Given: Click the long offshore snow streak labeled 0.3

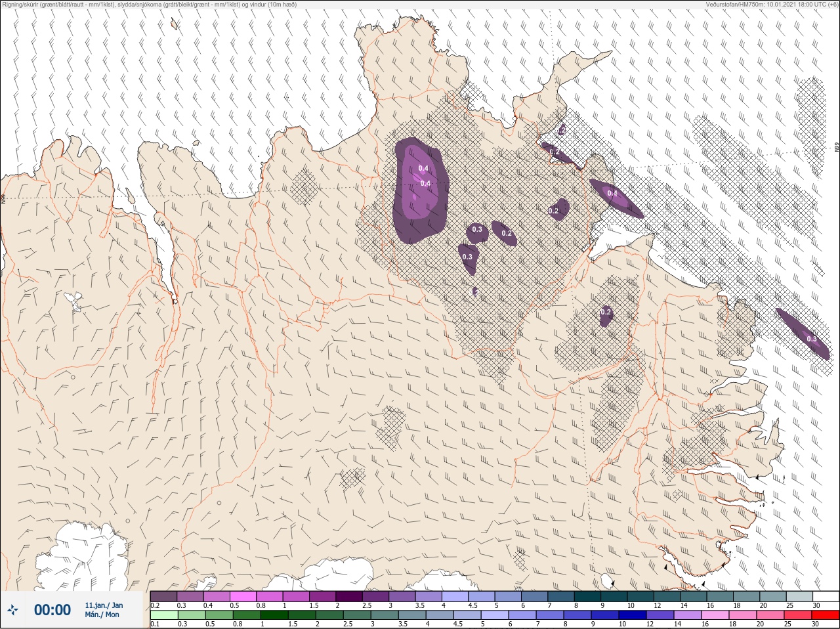Looking at the screenshot, I should tap(803, 333).
